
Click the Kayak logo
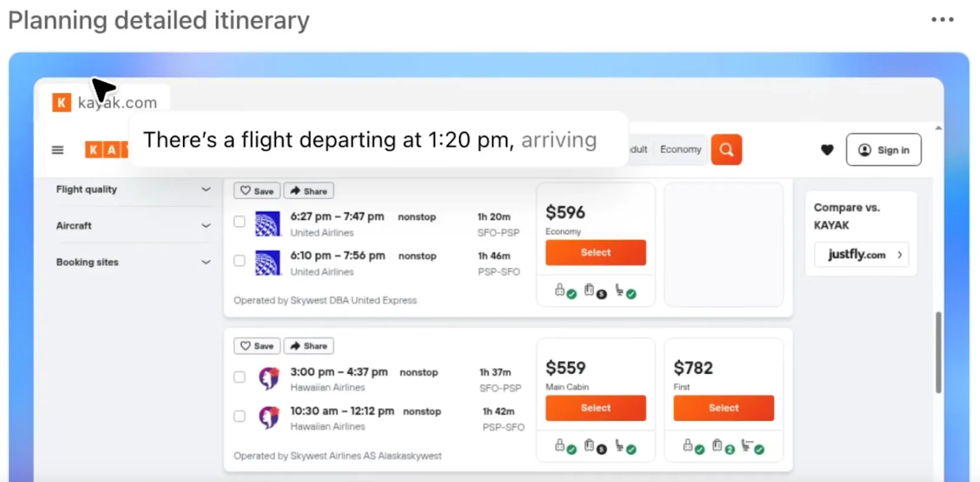pos(106,150)
